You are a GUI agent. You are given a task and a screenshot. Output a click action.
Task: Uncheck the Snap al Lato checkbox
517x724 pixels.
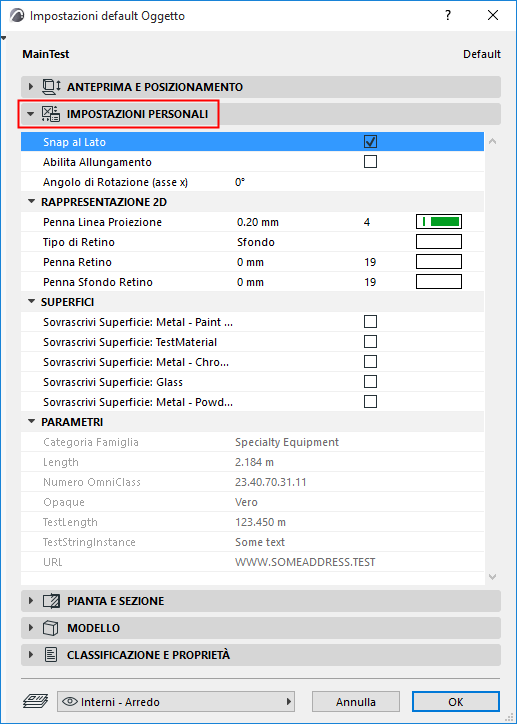[x=370, y=142]
